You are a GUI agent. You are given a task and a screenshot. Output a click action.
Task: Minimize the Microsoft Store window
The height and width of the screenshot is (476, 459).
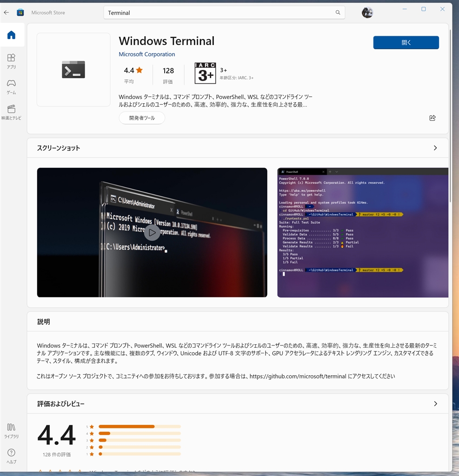pyautogui.click(x=405, y=9)
